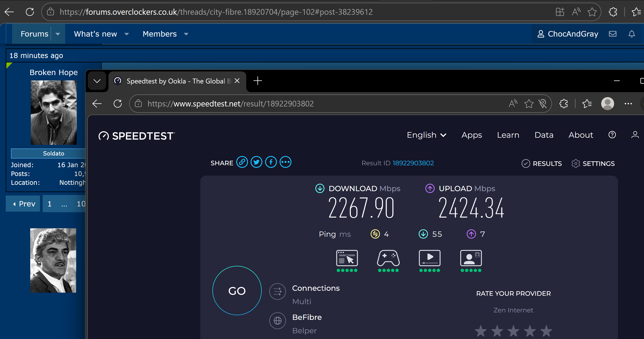Select the Speedtest by Ookla tab

[175, 81]
